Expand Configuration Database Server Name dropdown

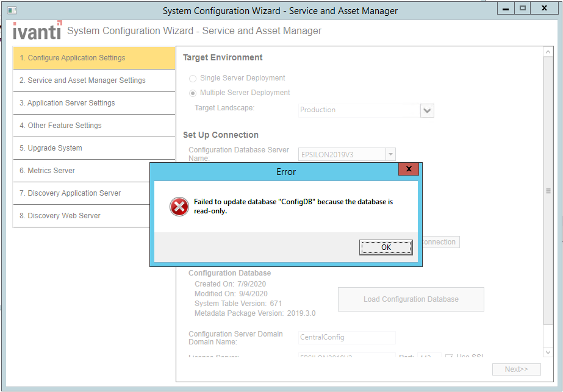[x=390, y=154]
